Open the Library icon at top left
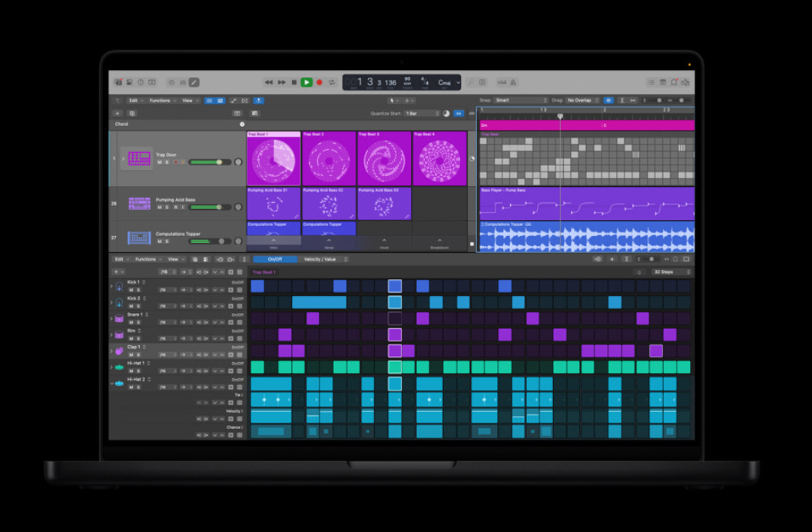The width and height of the screenshot is (812, 532). coord(118,82)
